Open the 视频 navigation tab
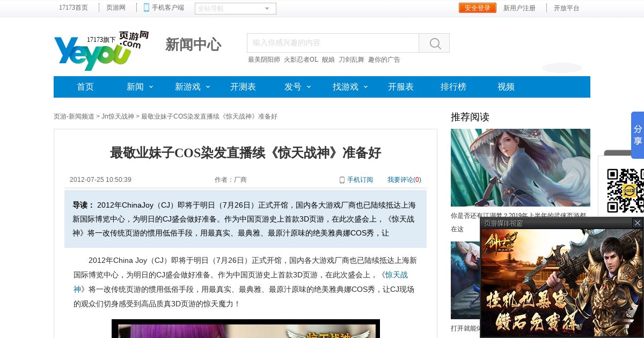Image resolution: width=644 pixels, height=338 pixels. click(x=506, y=87)
